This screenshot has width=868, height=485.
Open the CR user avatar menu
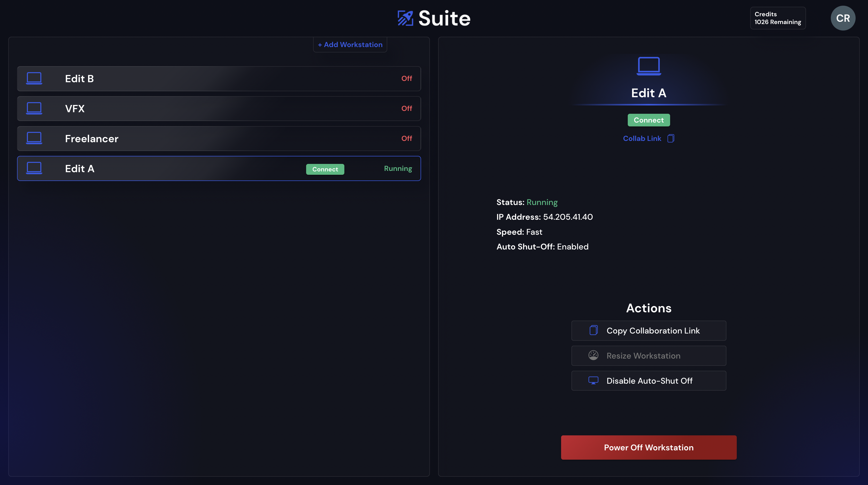click(843, 18)
